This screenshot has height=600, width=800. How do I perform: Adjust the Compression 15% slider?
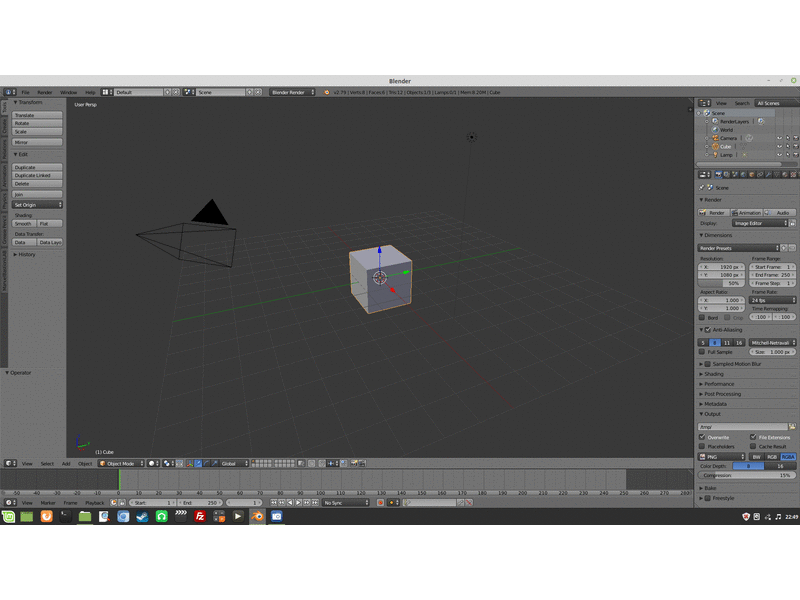click(x=746, y=475)
